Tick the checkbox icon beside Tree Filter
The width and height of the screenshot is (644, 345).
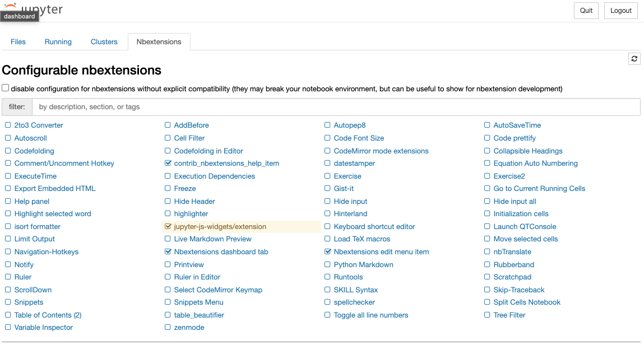click(x=487, y=315)
